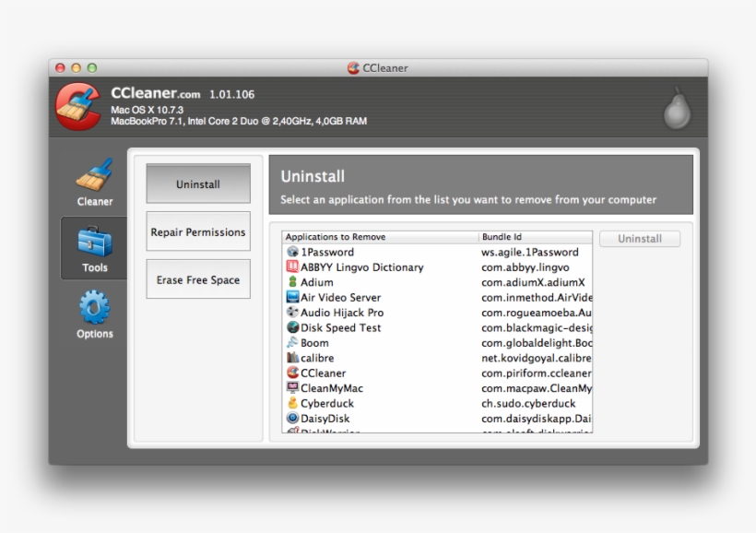756x533 pixels.
Task: Click the CCleaner.com title in header
Action: [155, 92]
